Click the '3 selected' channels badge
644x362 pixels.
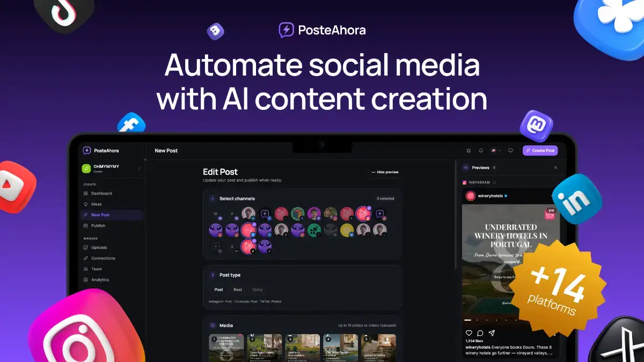[x=385, y=198]
